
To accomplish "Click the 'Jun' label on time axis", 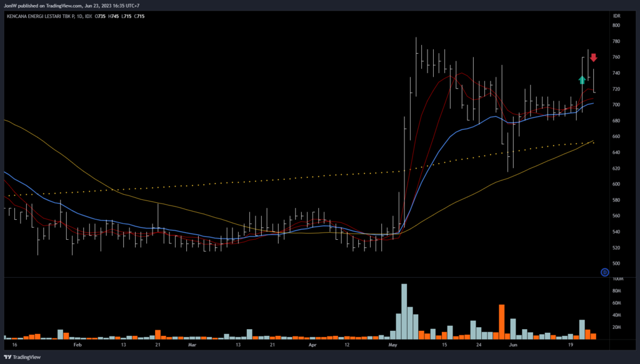I will (513, 344).
